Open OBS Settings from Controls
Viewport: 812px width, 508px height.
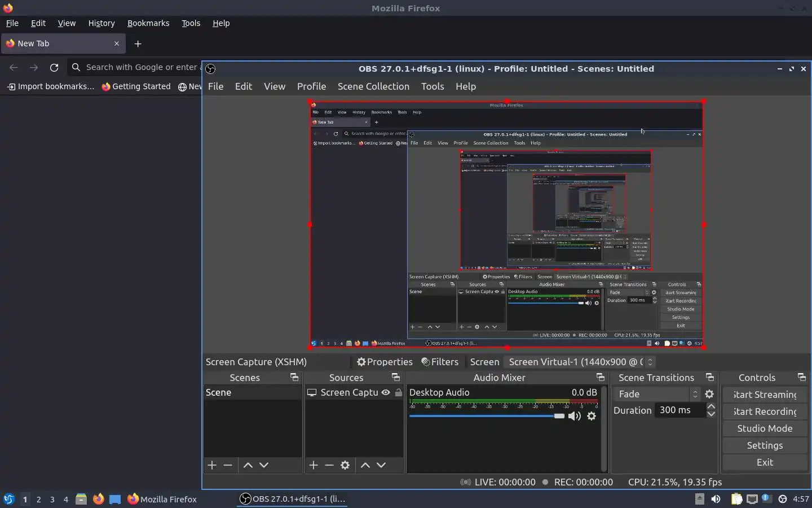click(x=765, y=445)
